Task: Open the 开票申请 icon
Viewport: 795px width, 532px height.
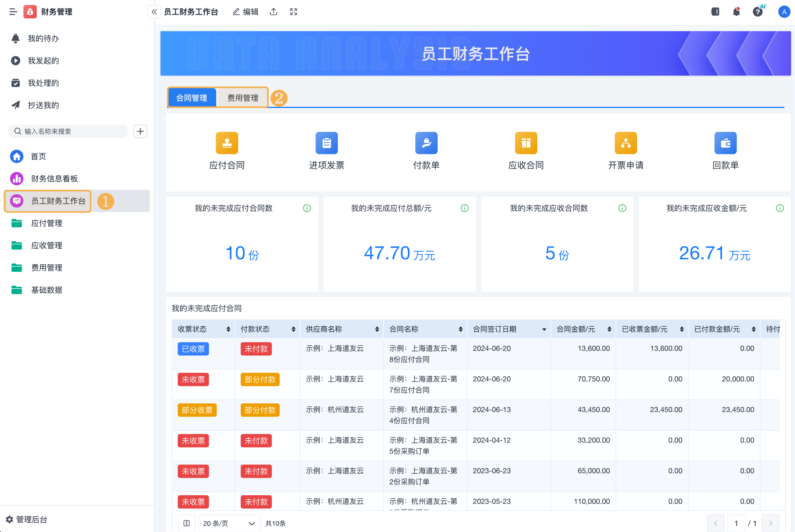Action: pyautogui.click(x=626, y=143)
